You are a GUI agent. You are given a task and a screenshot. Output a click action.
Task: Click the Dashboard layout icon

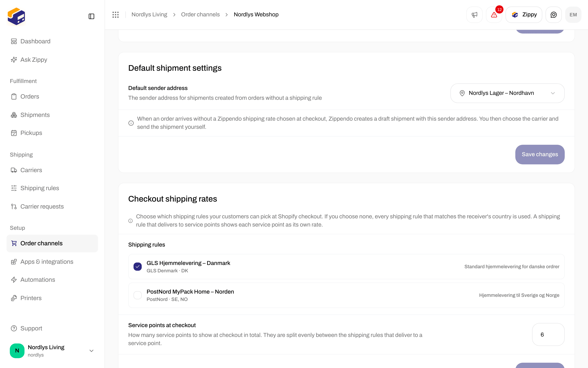[14, 41]
